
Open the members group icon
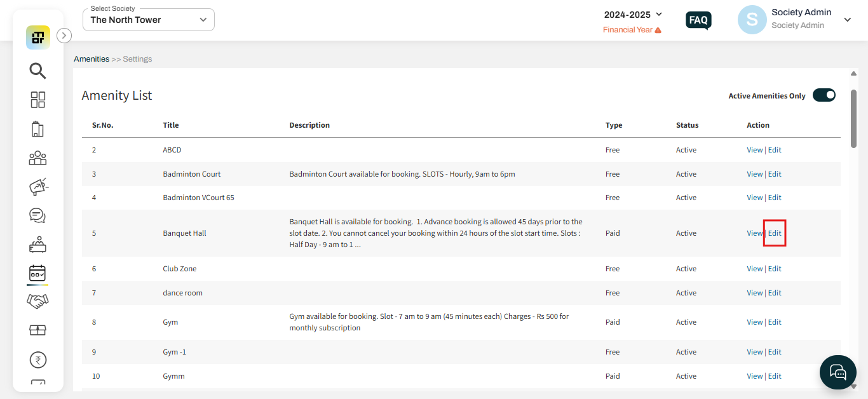[38, 158]
